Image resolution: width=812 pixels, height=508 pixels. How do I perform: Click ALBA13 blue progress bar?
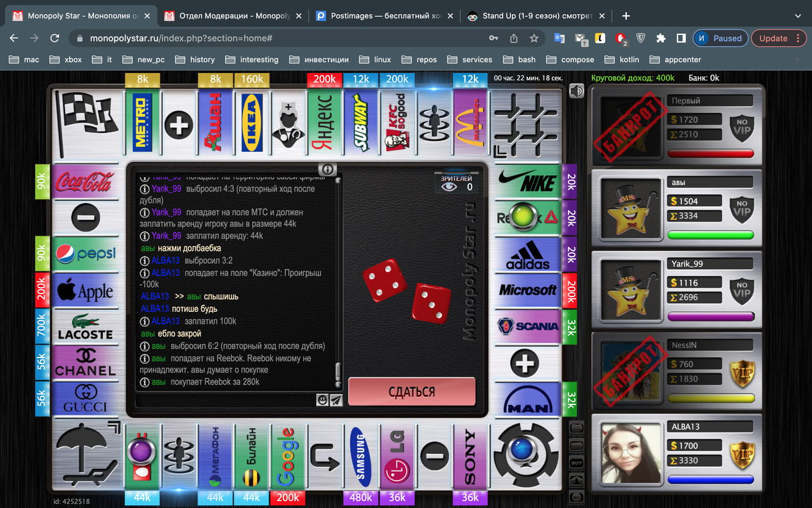coord(710,479)
